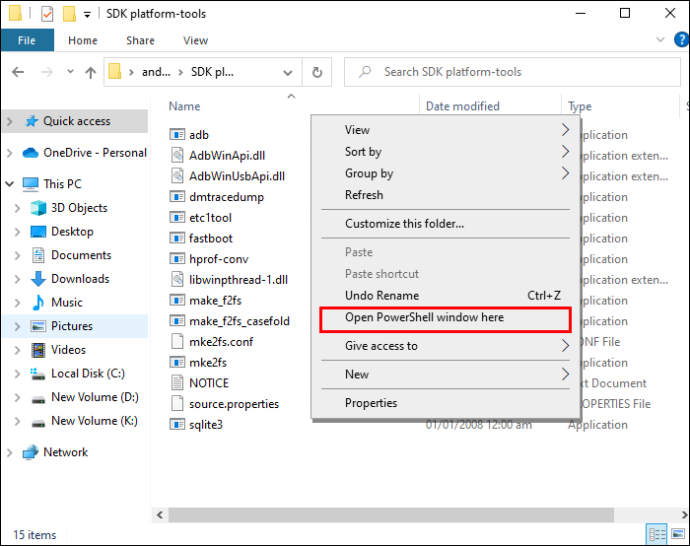The height and width of the screenshot is (546, 690).
Task: Switch to Details view layout icon
Action: [x=657, y=535]
